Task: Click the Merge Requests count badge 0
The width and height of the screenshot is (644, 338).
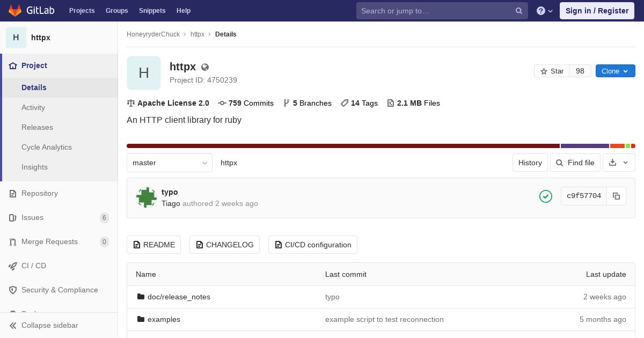Action: coord(104,242)
